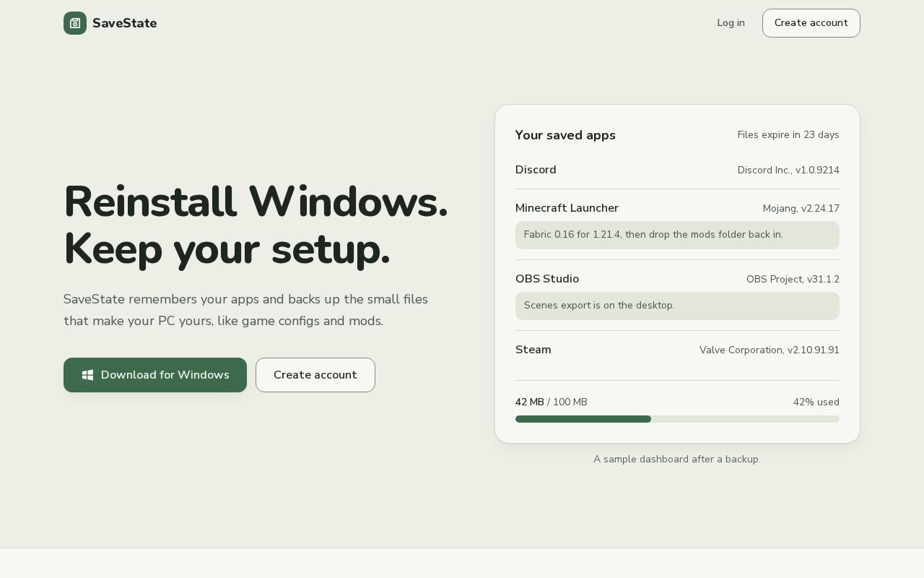
Task: Select the OBS Studio app name
Action: (x=547, y=279)
